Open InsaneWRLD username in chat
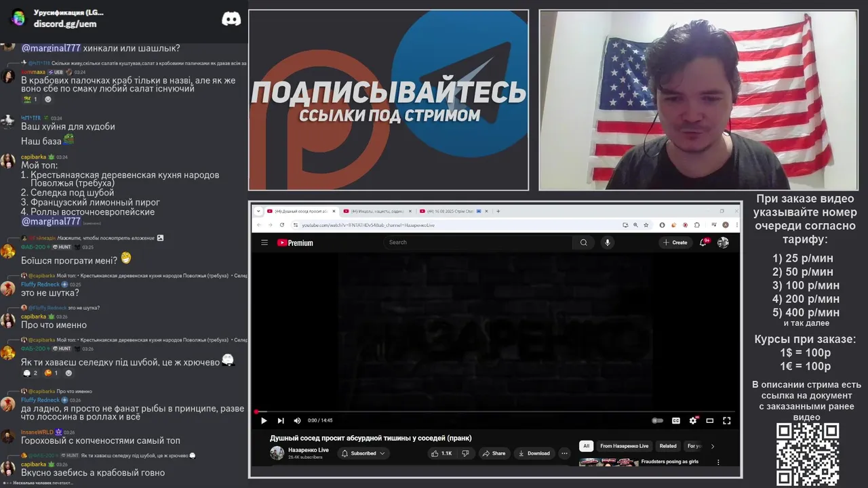The width and height of the screenshot is (868, 488). click(x=37, y=432)
